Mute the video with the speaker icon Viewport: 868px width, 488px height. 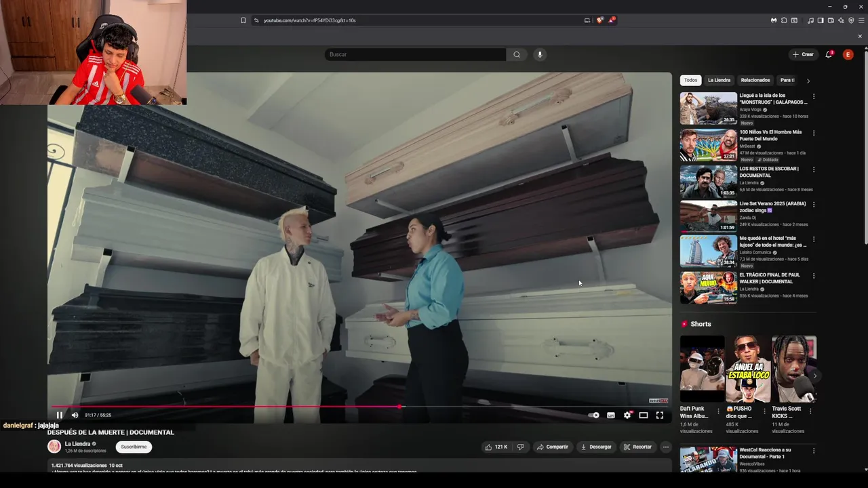[75, 415]
